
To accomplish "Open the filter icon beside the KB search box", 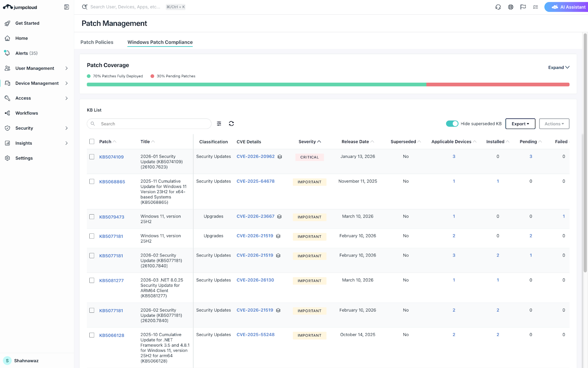I will tap(219, 123).
